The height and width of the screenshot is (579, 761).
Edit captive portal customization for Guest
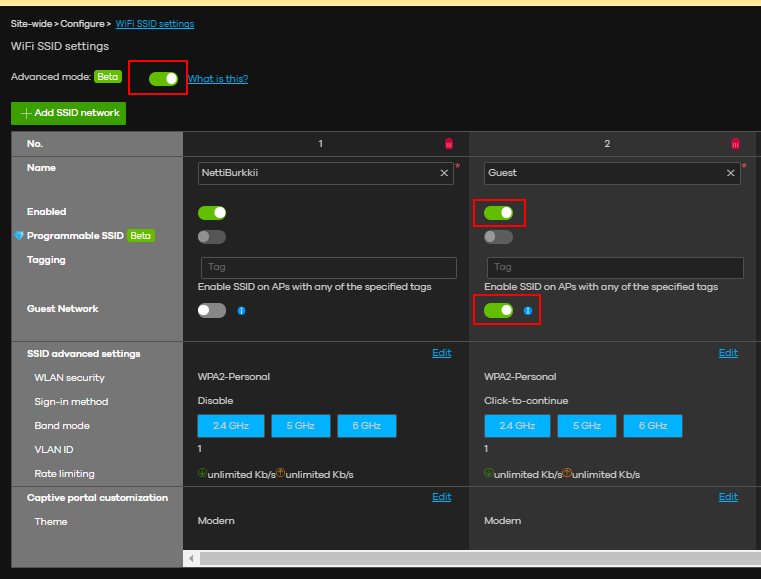(728, 497)
